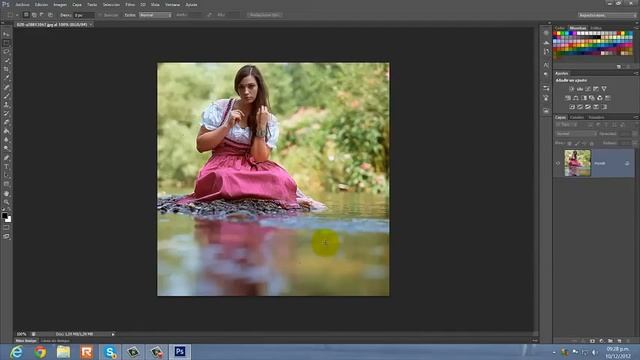Open the Filtro menu
The width and height of the screenshot is (640, 360).
pyautogui.click(x=130, y=4)
